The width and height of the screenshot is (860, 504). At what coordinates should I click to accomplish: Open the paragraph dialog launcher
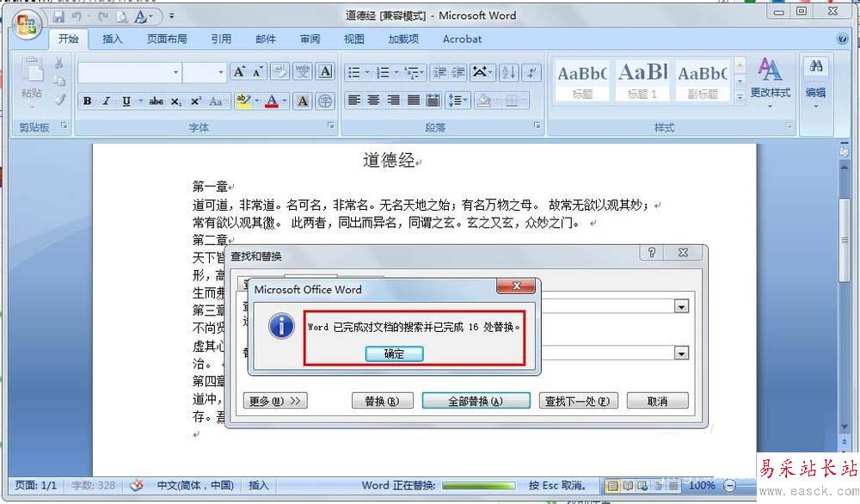coord(537,126)
